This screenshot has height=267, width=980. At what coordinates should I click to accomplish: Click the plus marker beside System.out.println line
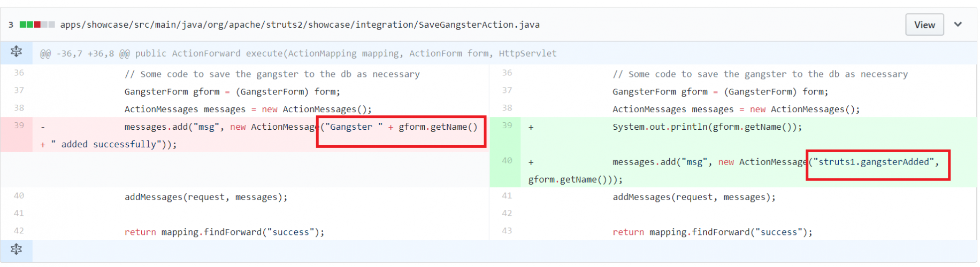[531, 127]
